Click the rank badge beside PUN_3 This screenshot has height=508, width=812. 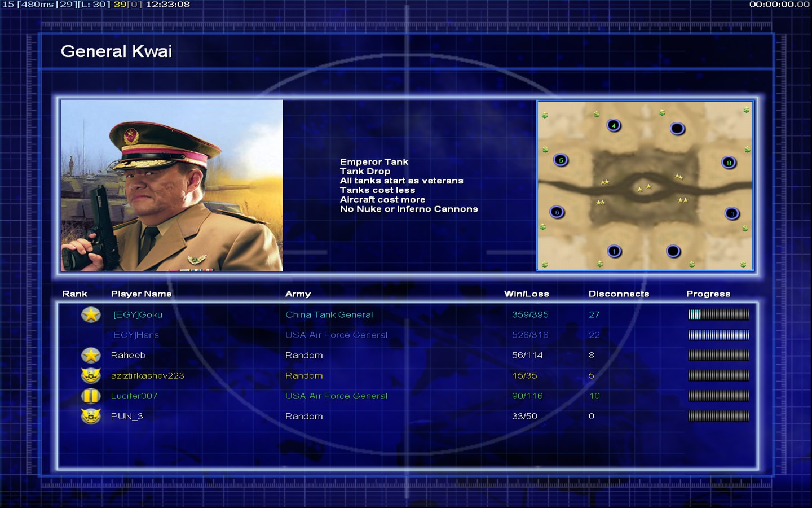pos(91,416)
